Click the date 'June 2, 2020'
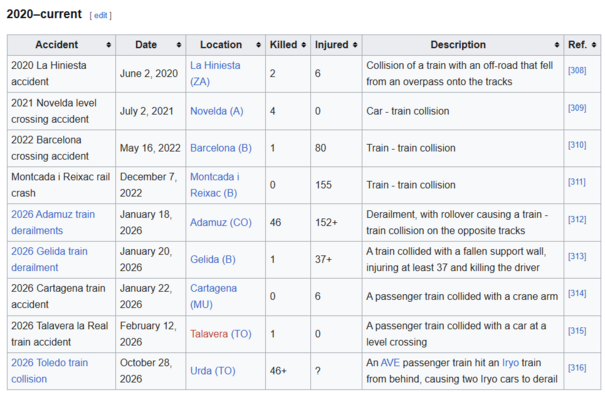The width and height of the screenshot is (605, 400). click(149, 74)
